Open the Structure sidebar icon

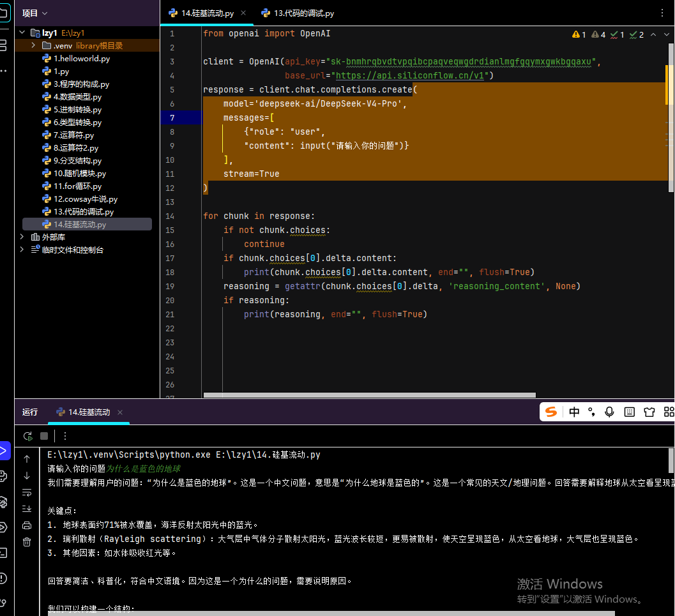(x=3, y=45)
